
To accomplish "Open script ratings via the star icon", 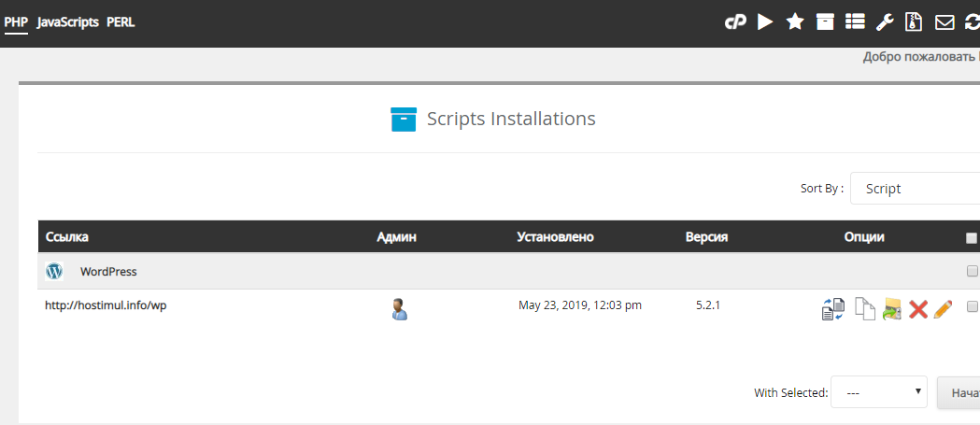I will (795, 22).
